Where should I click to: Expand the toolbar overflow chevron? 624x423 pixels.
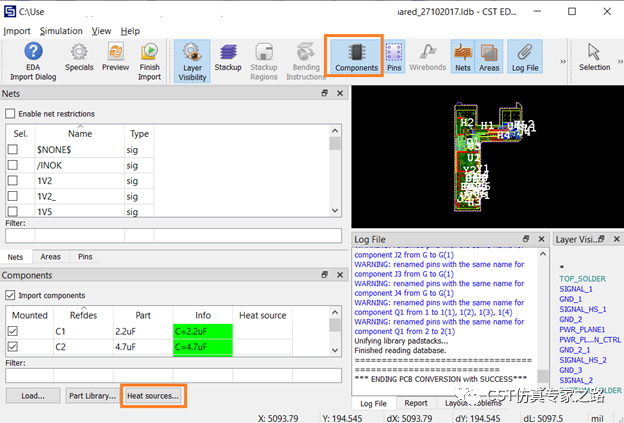coord(563,61)
